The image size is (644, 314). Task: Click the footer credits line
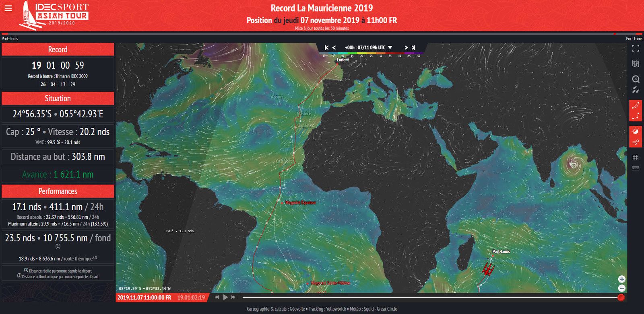[x=322, y=309]
